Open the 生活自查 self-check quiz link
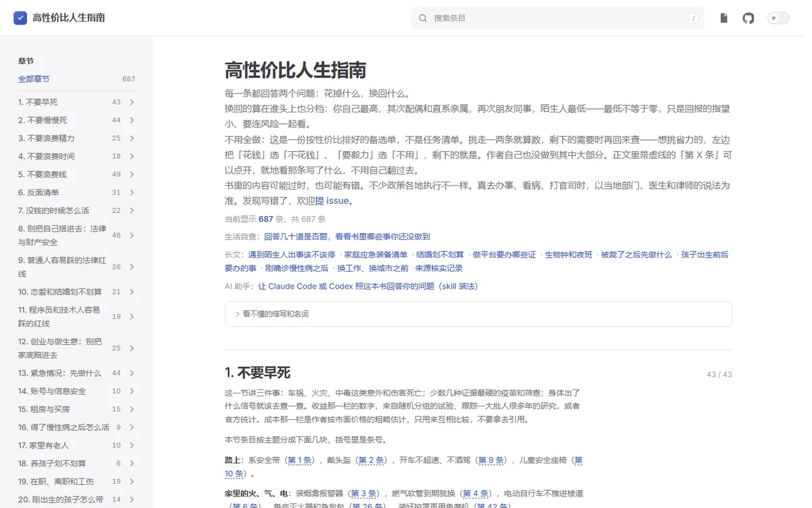Viewport: 812px width, 508px height. [x=346, y=237]
